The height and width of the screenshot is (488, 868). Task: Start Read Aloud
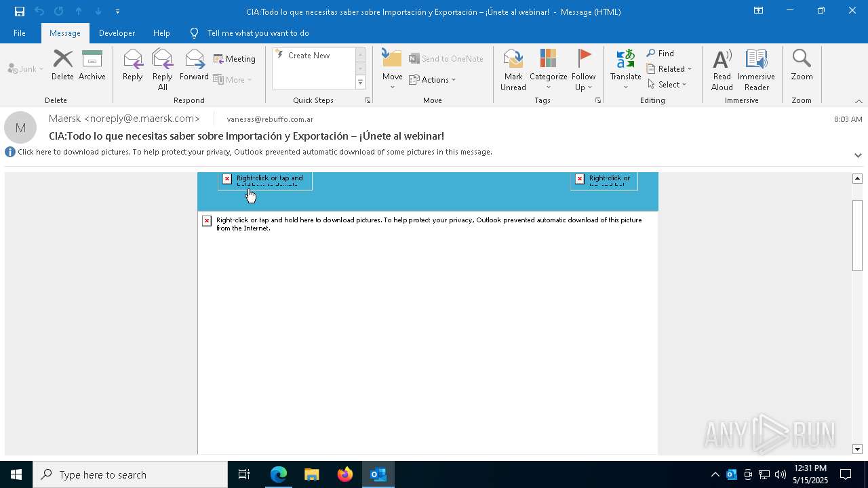coord(722,70)
